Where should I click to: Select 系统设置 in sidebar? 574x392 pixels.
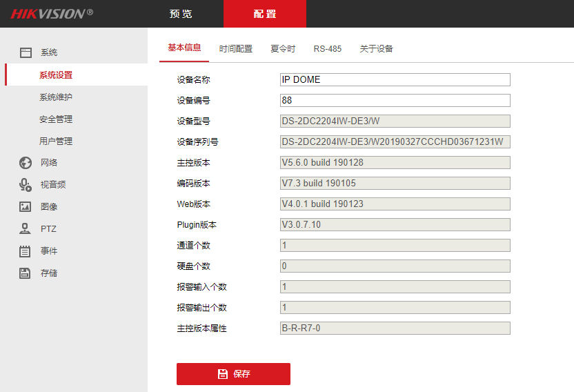click(x=77, y=75)
